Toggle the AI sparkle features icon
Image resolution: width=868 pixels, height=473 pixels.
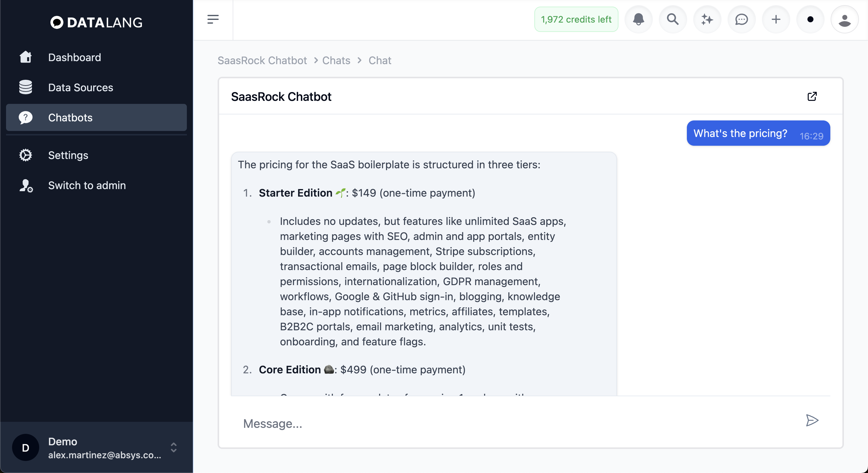coord(706,19)
